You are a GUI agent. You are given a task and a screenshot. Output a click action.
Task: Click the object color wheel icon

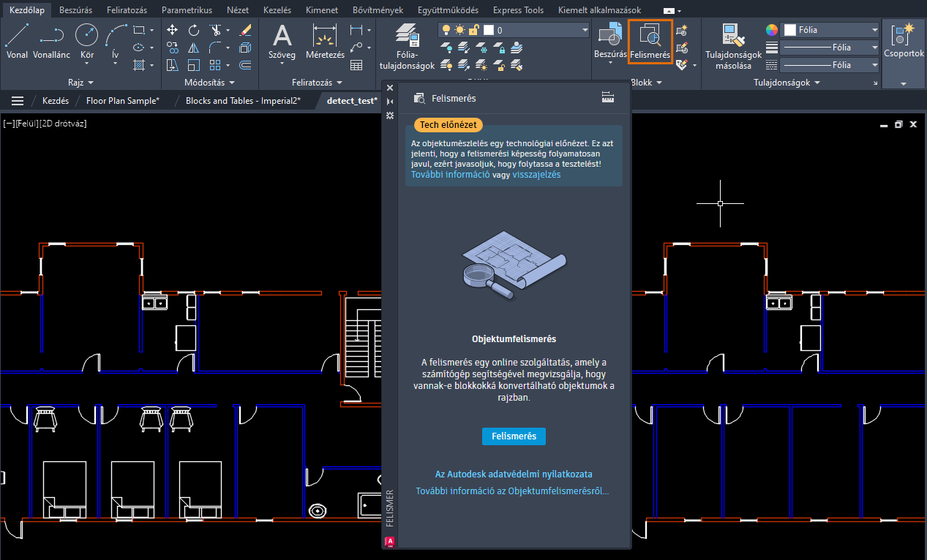[x=772, y=30]
